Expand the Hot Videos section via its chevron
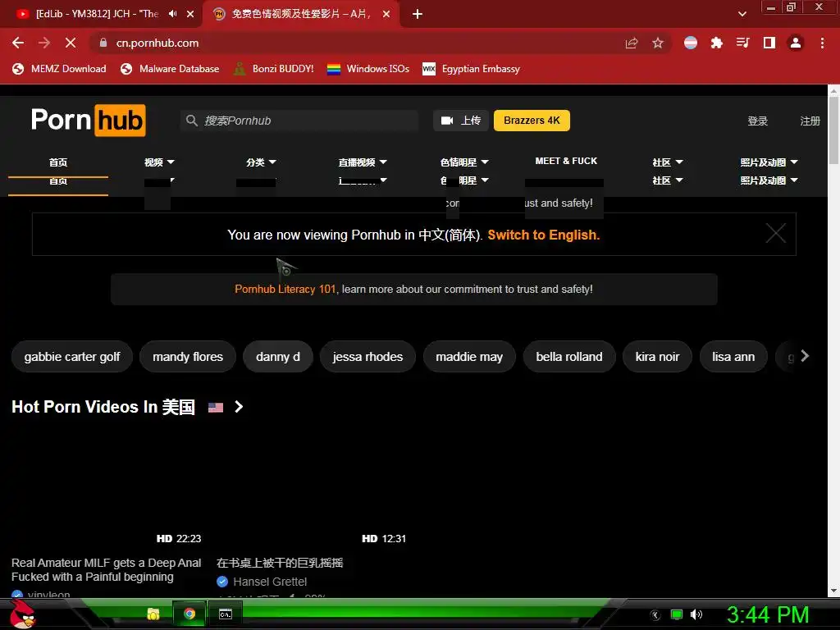The width and height of the screenshot is (840, 630). [239, 407]
